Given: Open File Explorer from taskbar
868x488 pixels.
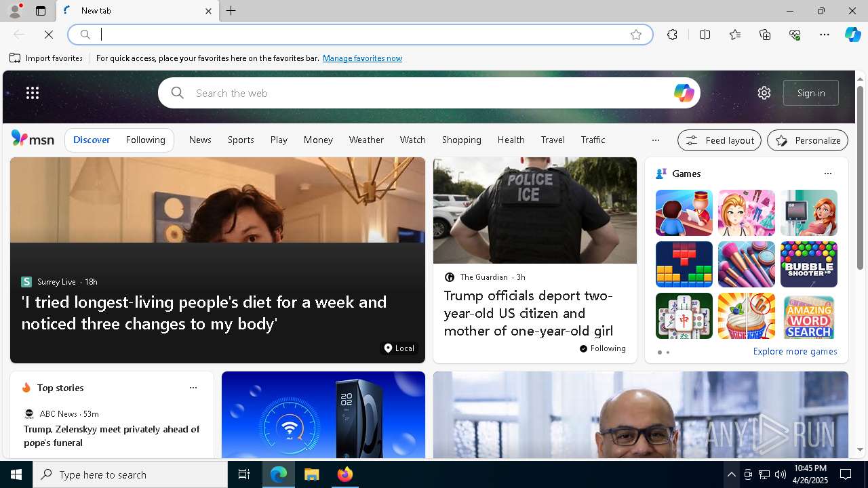Looking at the screenshot, I should coord(312,474).
